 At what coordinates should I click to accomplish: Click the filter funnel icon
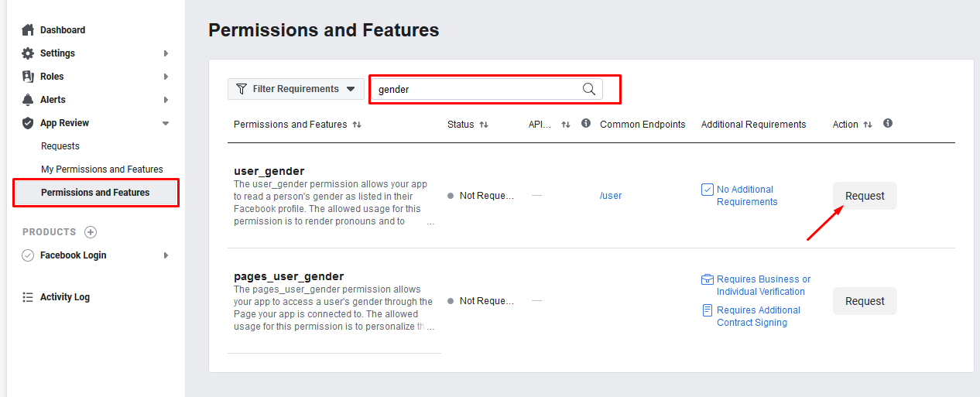(242, 89)
